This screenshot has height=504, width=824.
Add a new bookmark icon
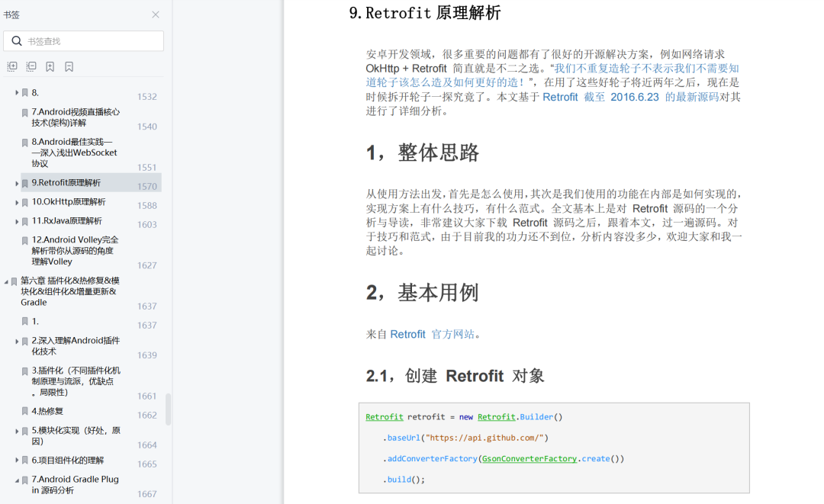click(50, 66)
